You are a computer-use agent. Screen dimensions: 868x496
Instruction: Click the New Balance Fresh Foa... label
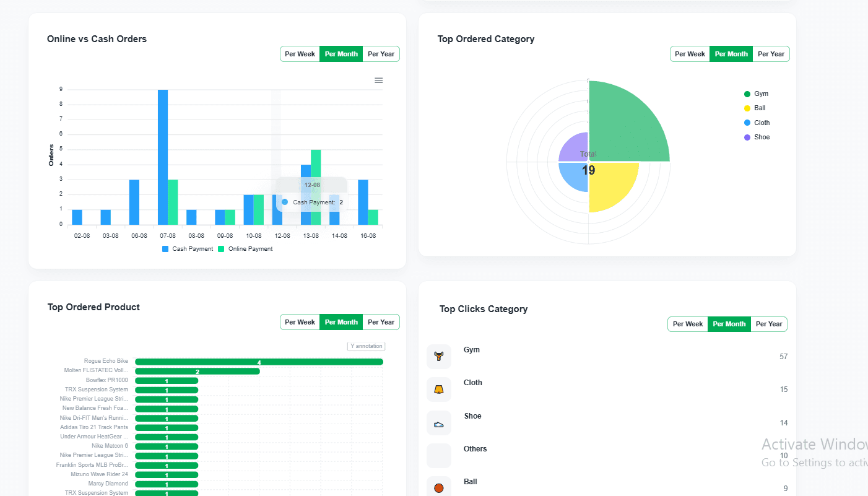[x=95, y=408]
